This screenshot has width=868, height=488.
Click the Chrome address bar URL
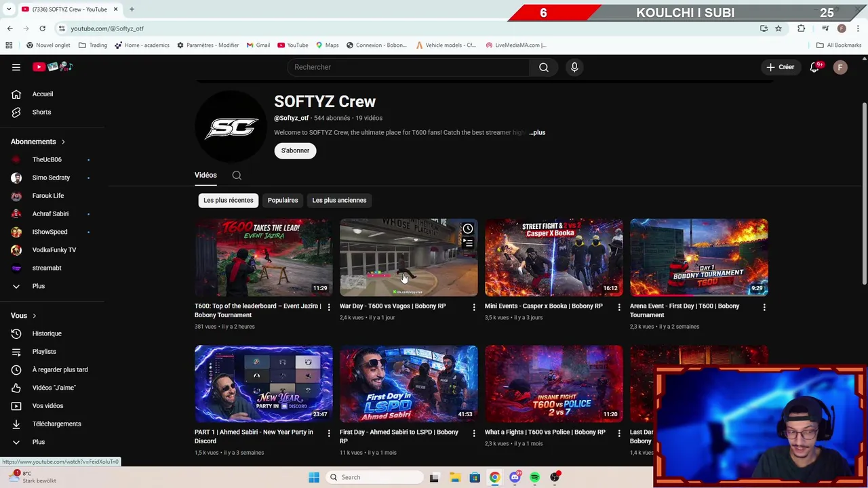(107, 28)
